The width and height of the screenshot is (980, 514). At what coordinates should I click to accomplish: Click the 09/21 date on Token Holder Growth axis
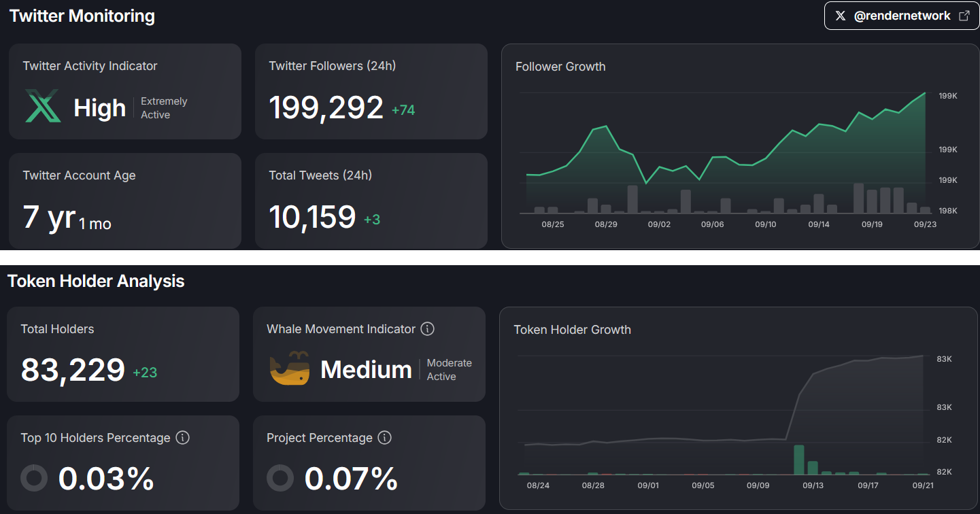923,485
